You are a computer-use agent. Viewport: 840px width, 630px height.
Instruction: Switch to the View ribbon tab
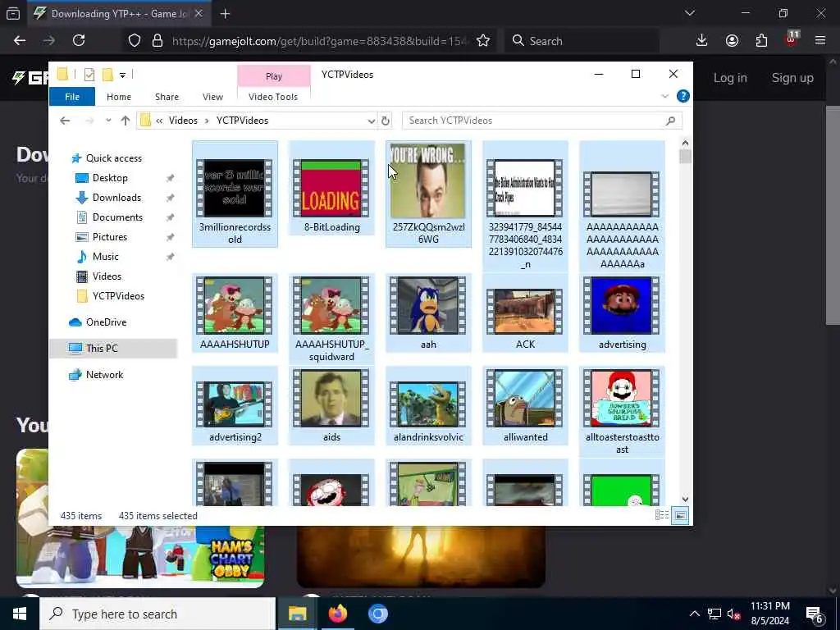(x=212, y=97)
